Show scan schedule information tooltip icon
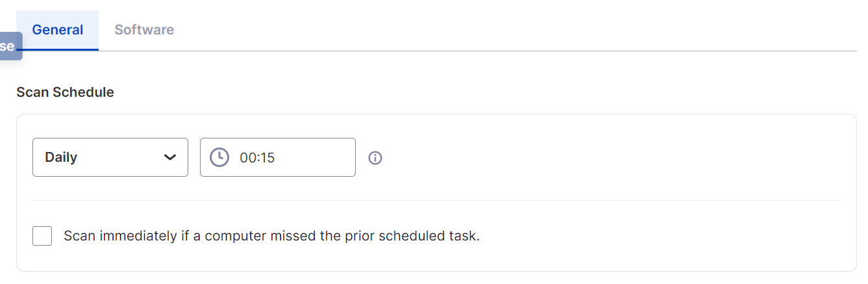868x284 pixels. coord(375,158)
